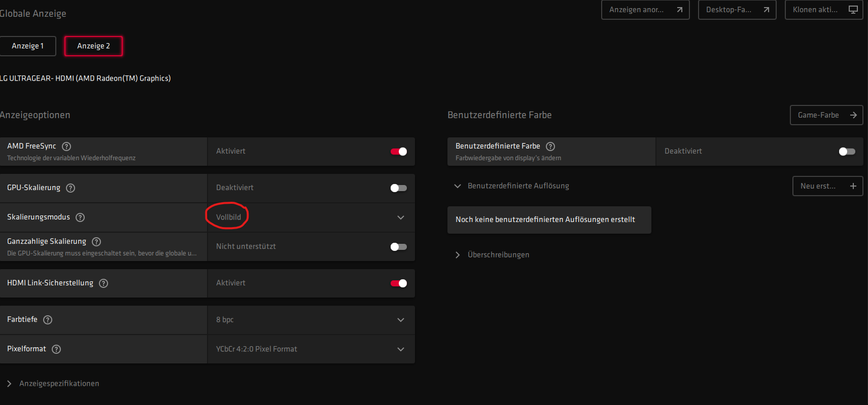Click 'Technologie der variablen Wiederholfrequenz' description

tap(72, 158)
